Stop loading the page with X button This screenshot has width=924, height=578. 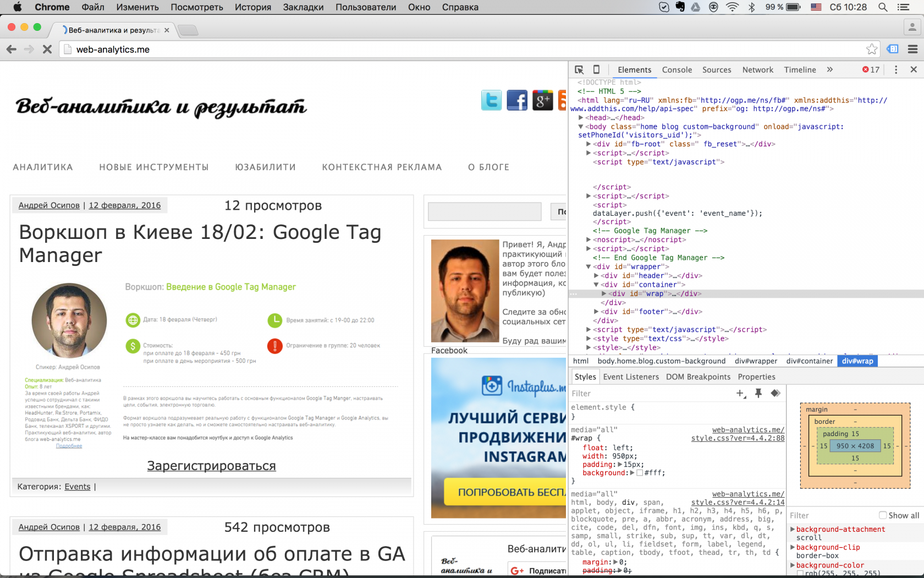[47, 50]
